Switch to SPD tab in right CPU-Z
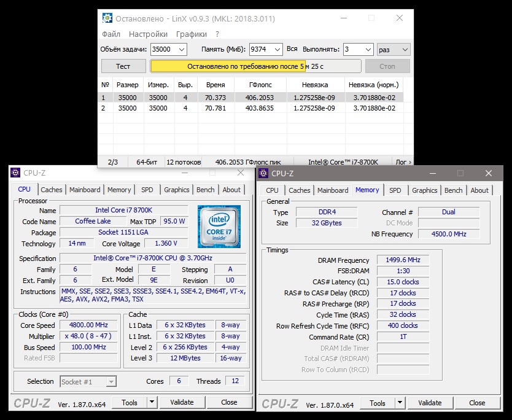The width and height of the screenshot is (512, 420). 395,190
